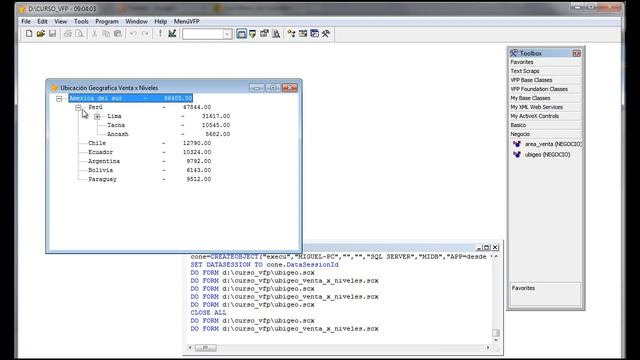Click the Undo toolbar icon
The image size is (640, 360).
tap(133, 33)
